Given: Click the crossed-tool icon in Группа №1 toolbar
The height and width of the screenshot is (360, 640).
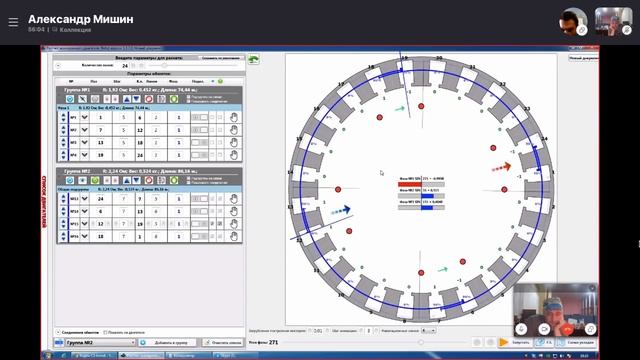Looking at the screenshot, I should pos(82,99).
